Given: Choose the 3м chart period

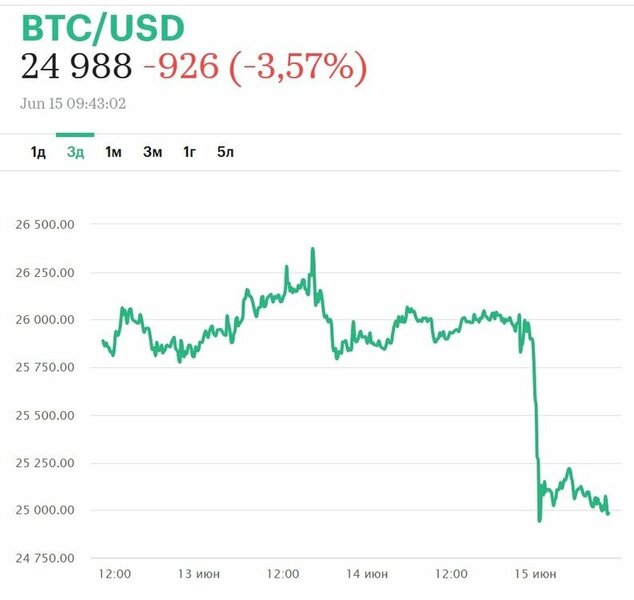Looking at the screenshot, I should pos(152,152).
